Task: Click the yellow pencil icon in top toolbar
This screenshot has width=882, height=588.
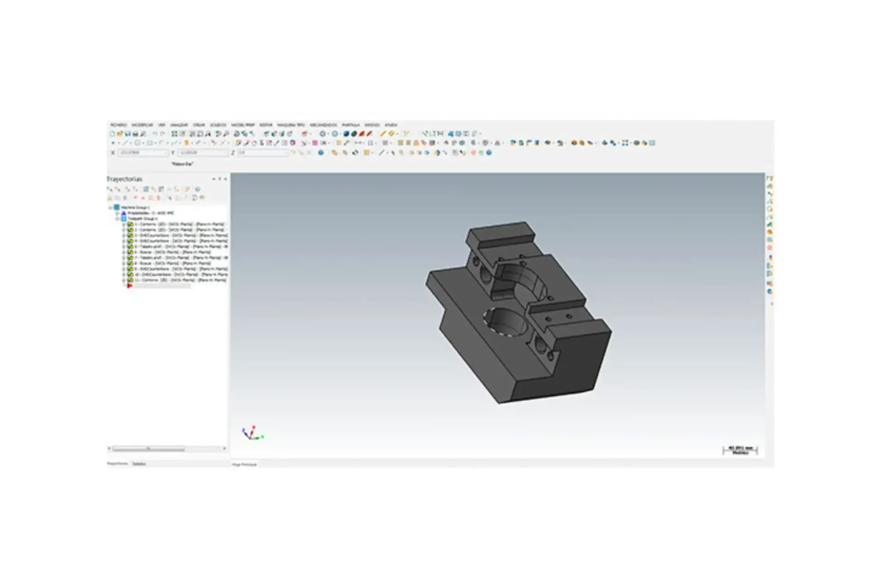Action: [383, 134]
